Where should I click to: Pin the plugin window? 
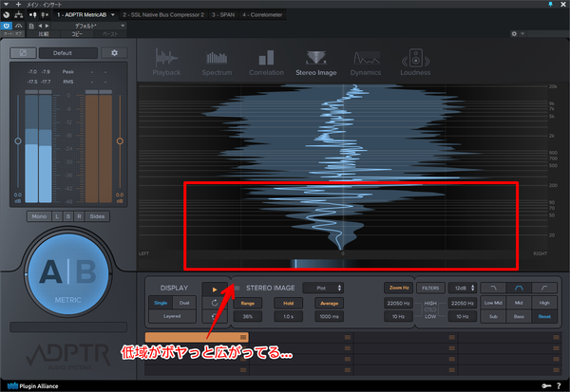(550, 5)
